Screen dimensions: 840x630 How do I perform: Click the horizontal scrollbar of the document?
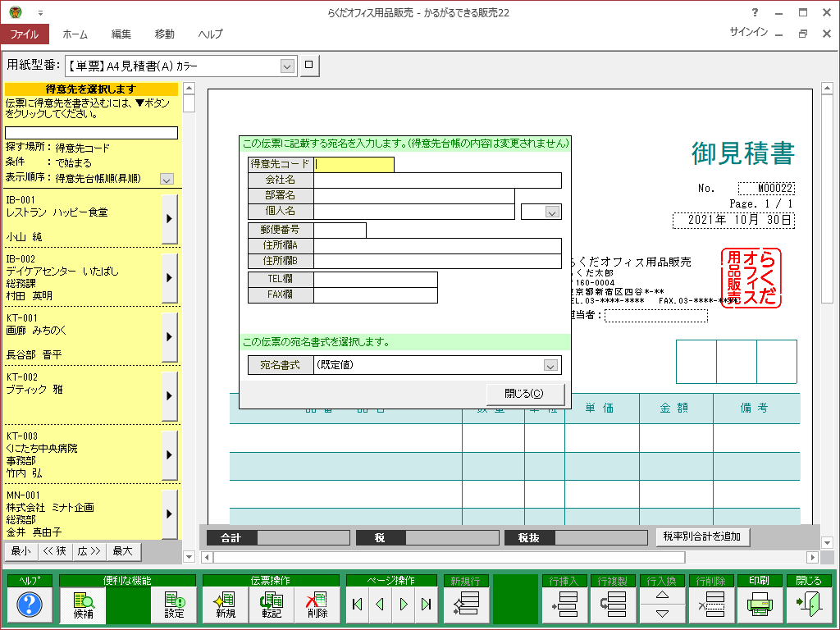449,557
